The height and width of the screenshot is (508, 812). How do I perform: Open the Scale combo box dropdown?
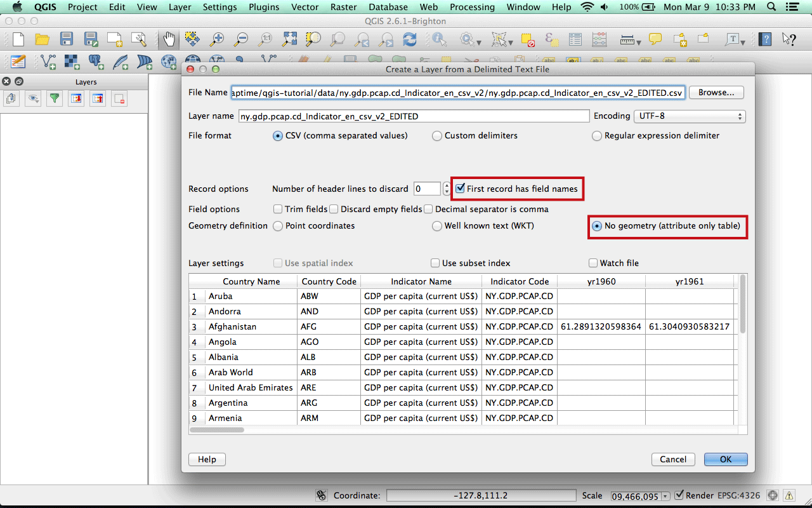(x=665, y=497)
